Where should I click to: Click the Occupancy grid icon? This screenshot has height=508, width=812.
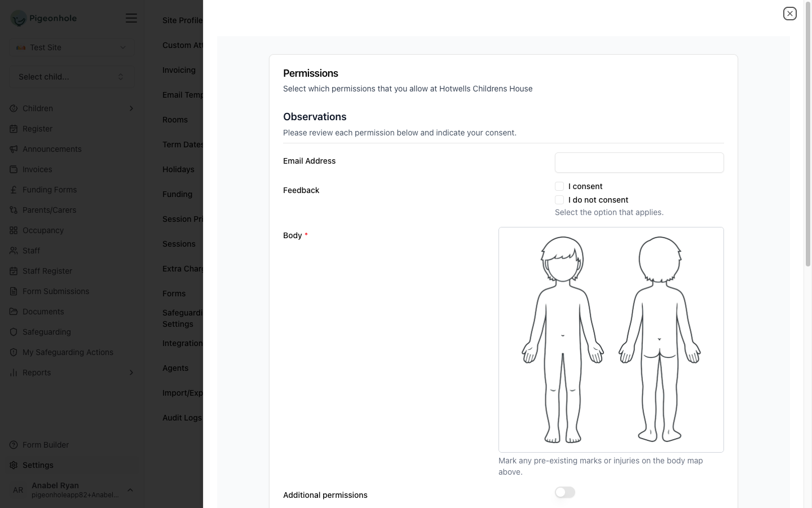(x=14, y=230)
